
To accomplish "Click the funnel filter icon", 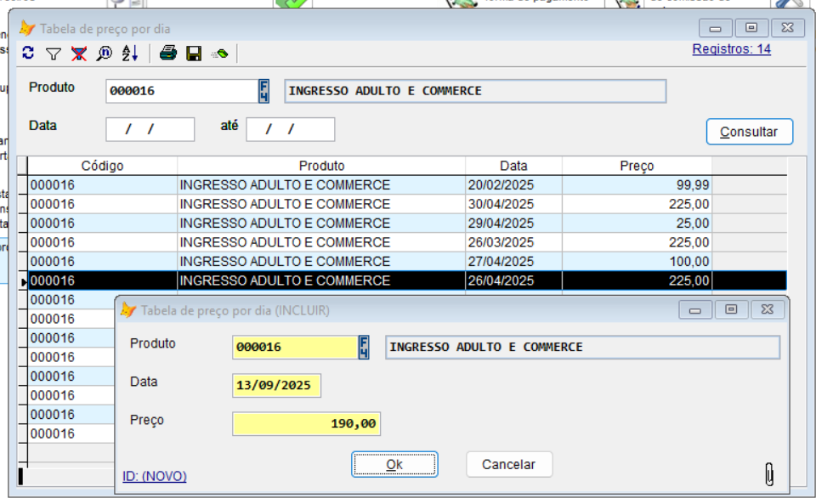I will tap(54, 54).
